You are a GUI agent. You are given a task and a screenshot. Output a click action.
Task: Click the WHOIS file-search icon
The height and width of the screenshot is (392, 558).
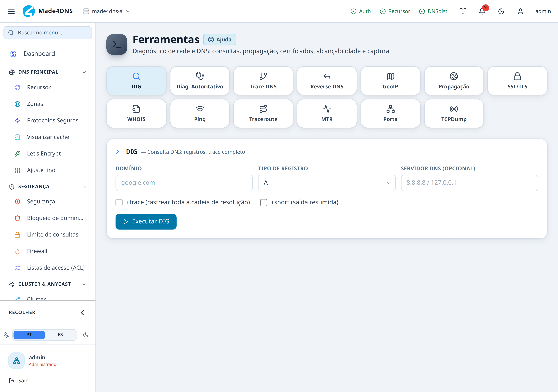point(136,109)
